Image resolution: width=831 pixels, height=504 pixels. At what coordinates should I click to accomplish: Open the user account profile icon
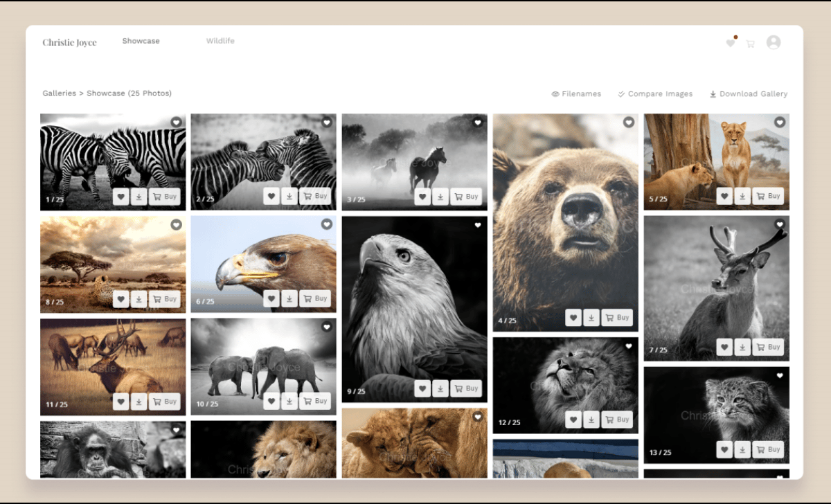tap(774, 42)
